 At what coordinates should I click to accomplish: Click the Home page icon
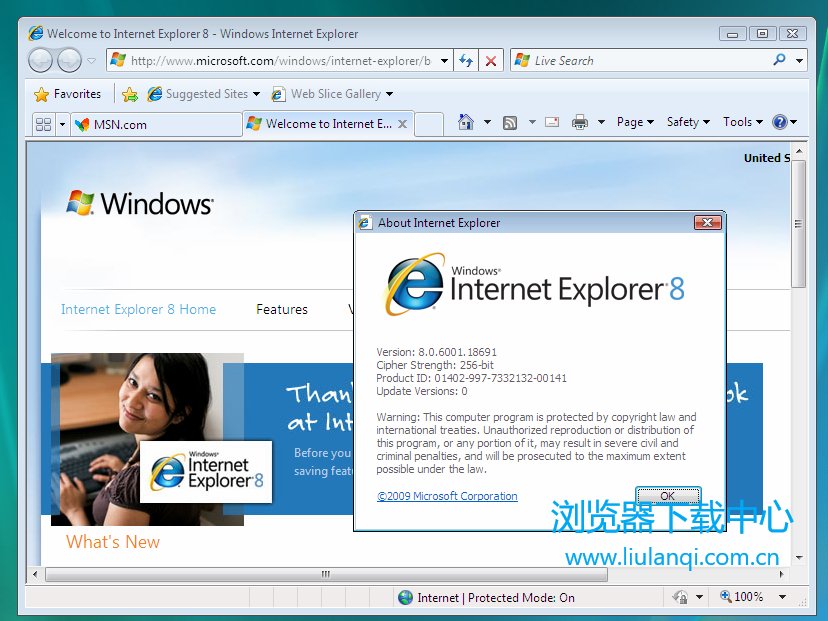click(465, 122)
